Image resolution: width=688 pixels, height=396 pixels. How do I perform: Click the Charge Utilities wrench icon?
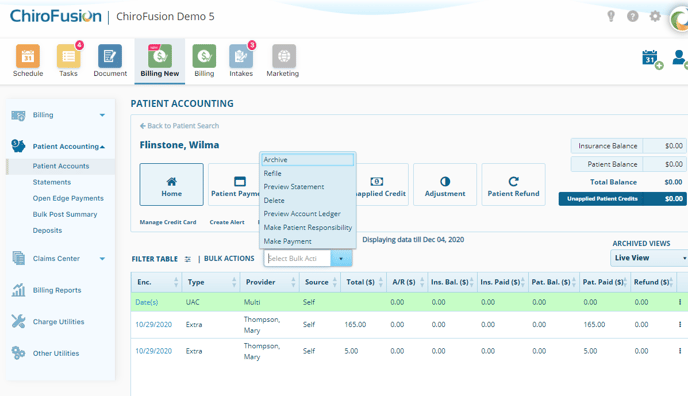pos(18,321)
